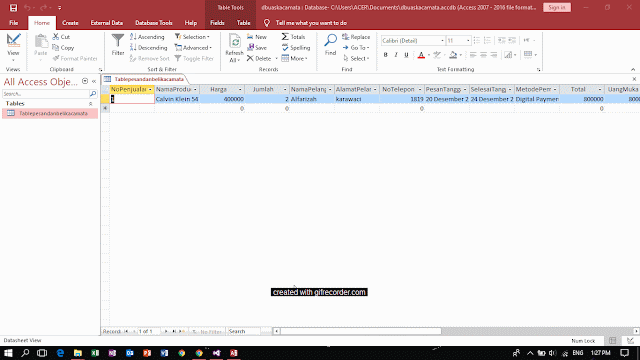Create a New record

[x=257, y=37]
